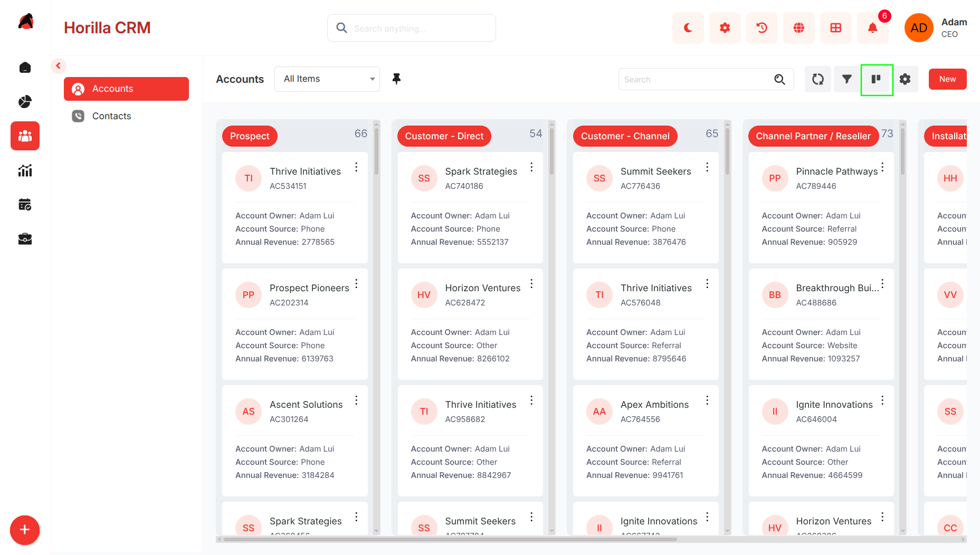Click the magnifier in Accounts search
The width and height of the screenshot is (980, 555).
779,79
